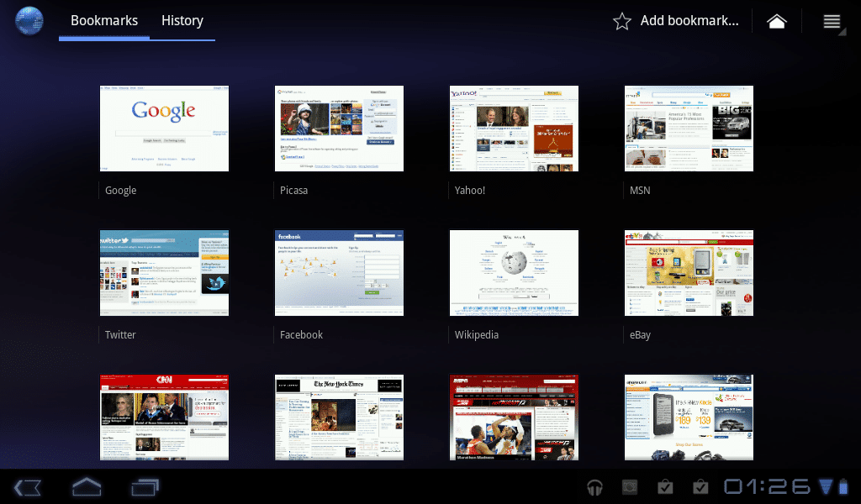Click the Google label text

(121, 191)
